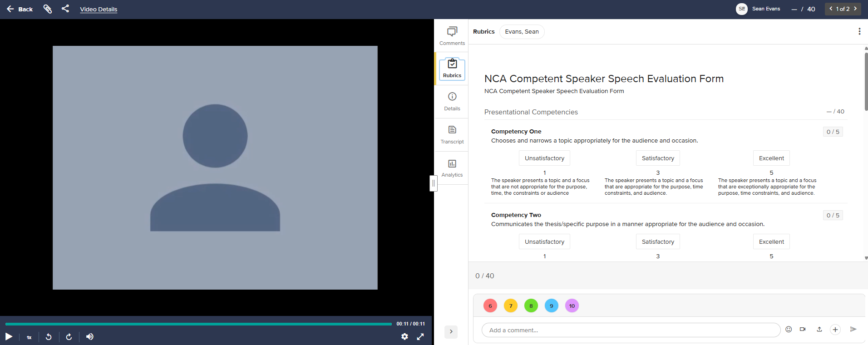Viewport: 868px width, 345px height.
Task: Open the Analytics panel
Action: click(x=452, y=168)
